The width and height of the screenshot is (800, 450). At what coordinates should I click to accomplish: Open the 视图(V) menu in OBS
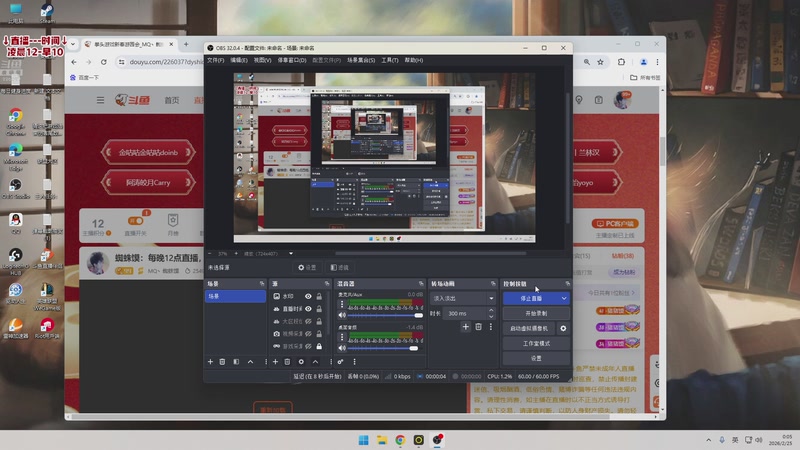[x=262, y=60]
